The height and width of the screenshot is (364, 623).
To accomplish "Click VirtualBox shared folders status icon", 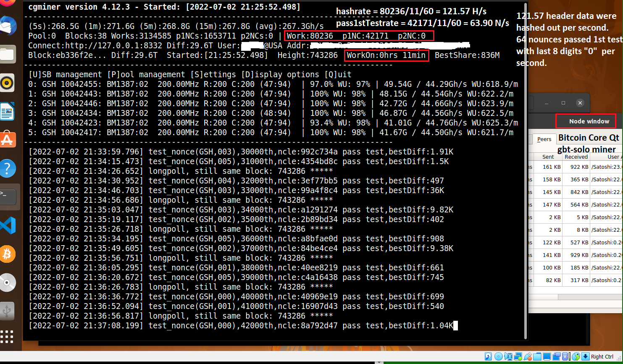I will coord(537,356).
